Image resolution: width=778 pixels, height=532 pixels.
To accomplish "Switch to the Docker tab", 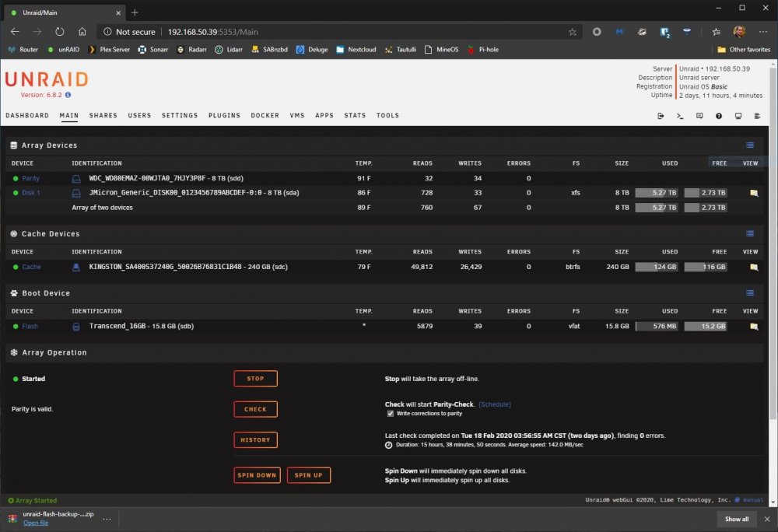I will tap(265, 116).
